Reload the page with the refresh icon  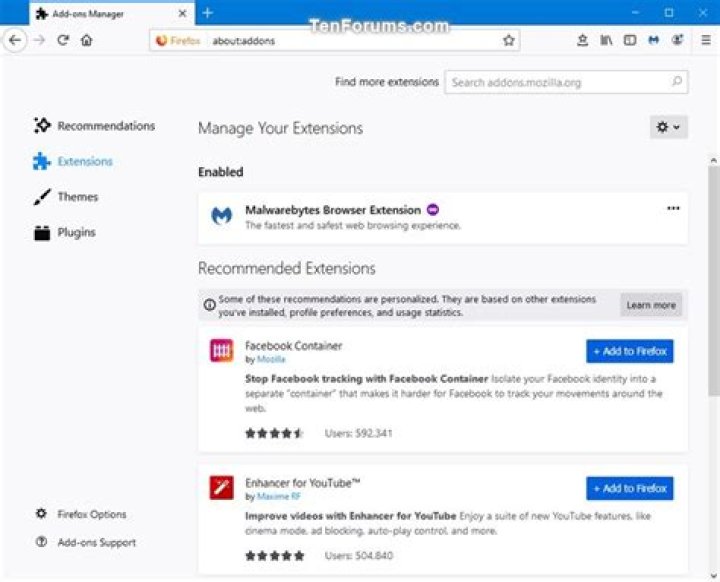click(63, 40)
